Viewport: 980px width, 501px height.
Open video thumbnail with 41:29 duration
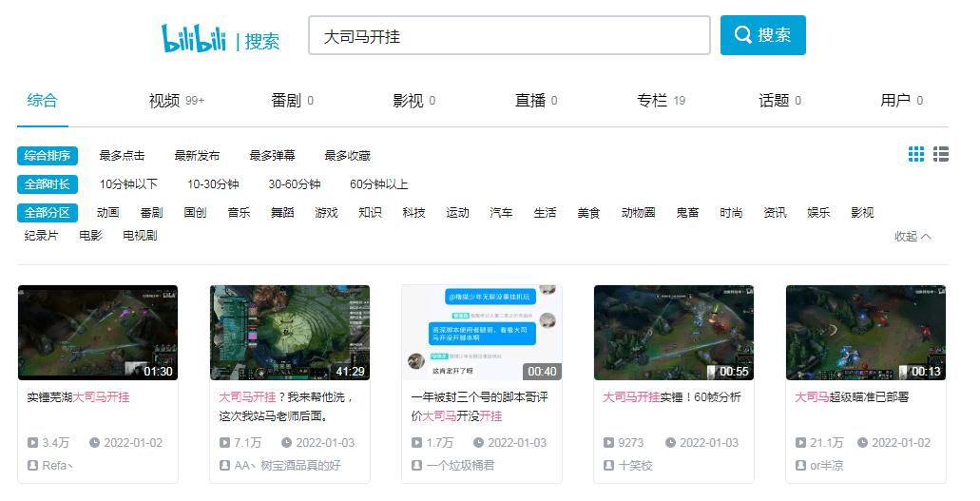[290, 333]
